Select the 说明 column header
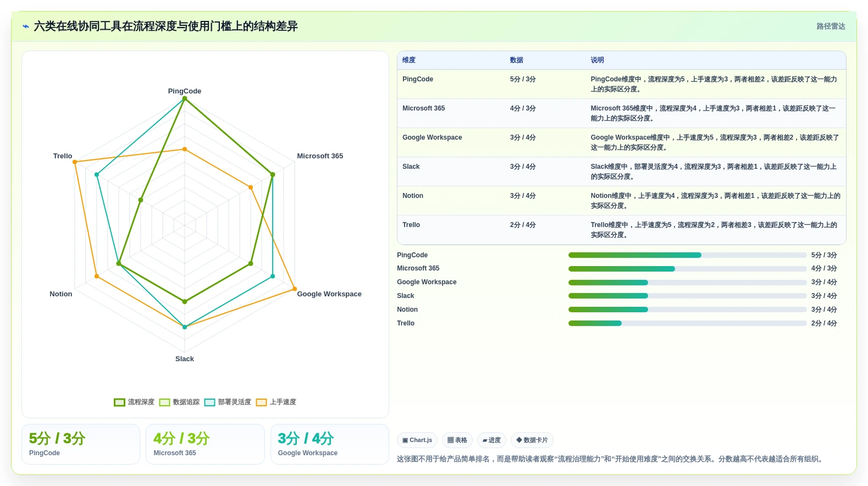Image resolution: width=868 pixels, height=486 pixels. point(597,60)
